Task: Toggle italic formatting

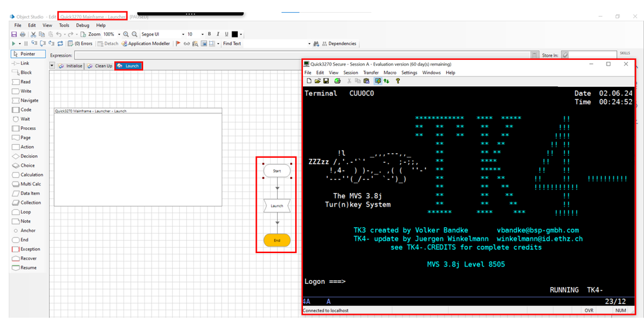Action: pos(218,34)
